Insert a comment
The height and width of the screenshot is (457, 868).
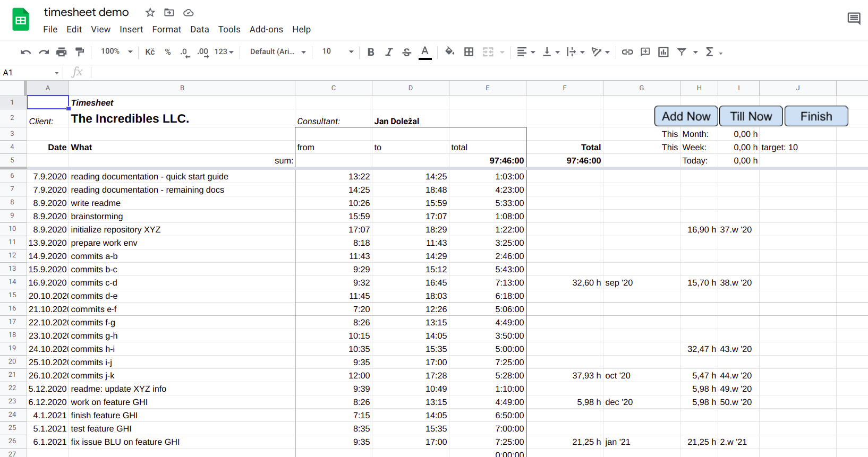tap(645, 52)
